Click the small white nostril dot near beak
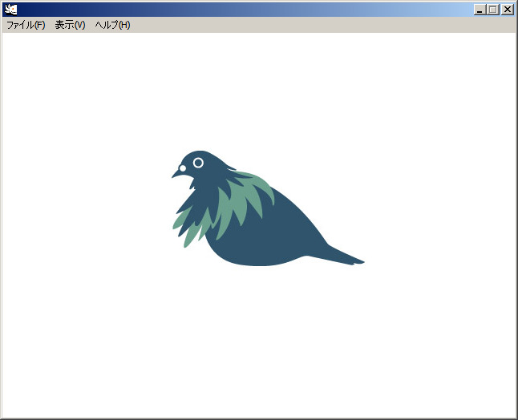This screenshot has height=420, width=518. pyautogui.click(x=183, y=168)
